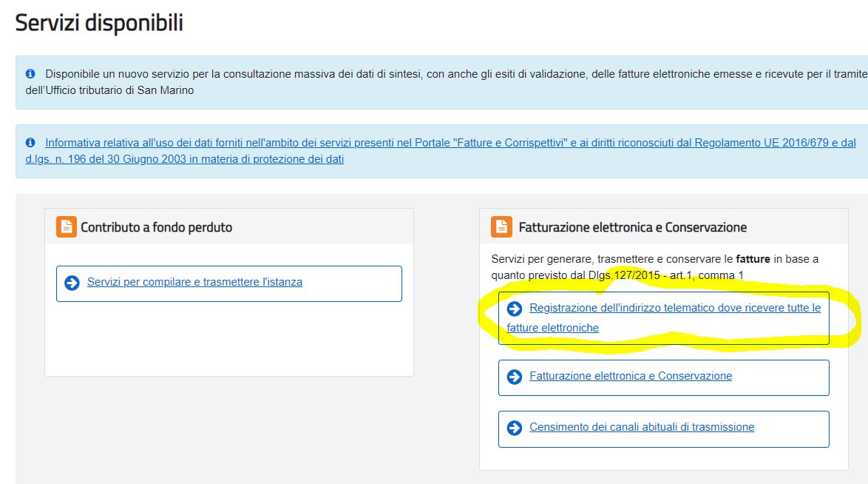The width and height of the screenshot is (868, 484).
Task: Select the Fatturazione elettronica e Conservazione panel title
Action: click(x=633, y=227)
